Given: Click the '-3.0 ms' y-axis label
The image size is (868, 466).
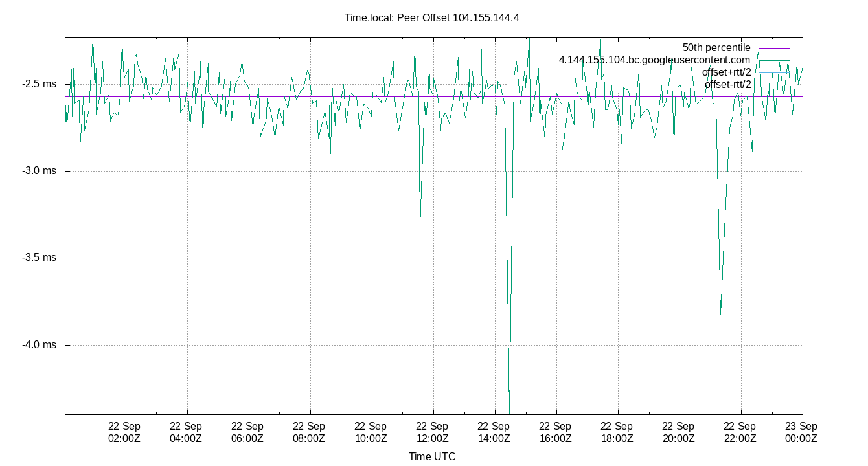Looking at the screenshot, I should (40, 171).
